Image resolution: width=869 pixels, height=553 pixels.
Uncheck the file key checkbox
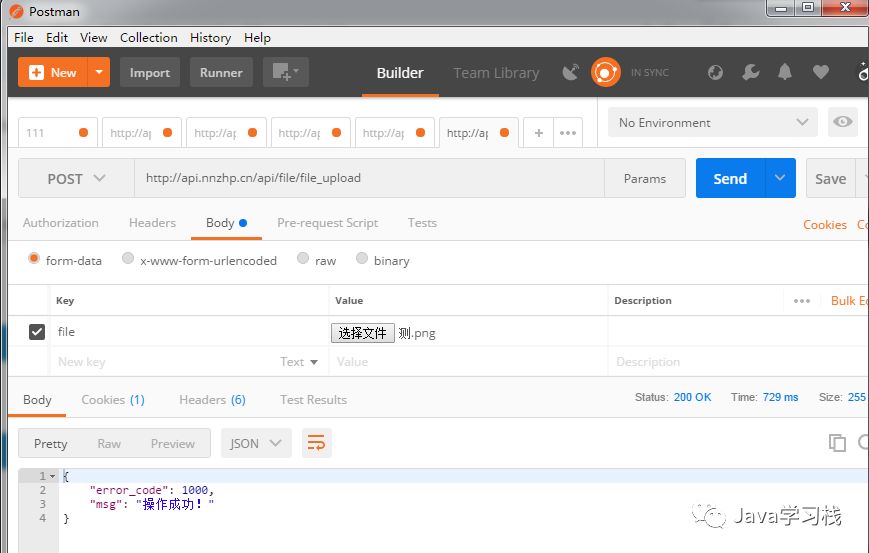point(37,332)
